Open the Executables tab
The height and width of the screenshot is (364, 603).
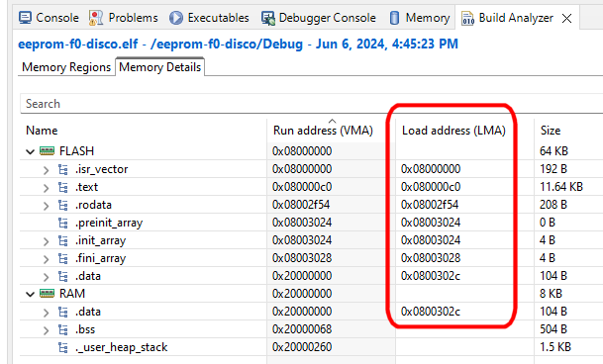tap(209, 18)
